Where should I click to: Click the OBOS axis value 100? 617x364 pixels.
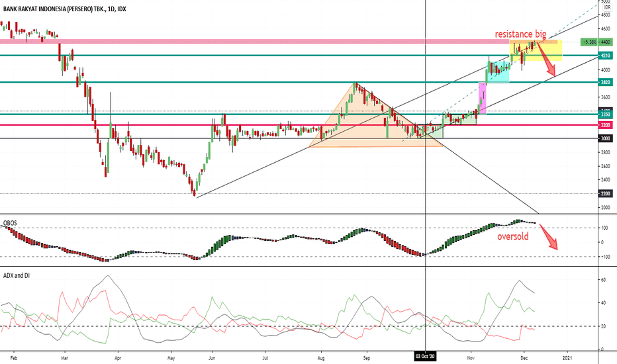pyautogui.click(x=605, y=228)
